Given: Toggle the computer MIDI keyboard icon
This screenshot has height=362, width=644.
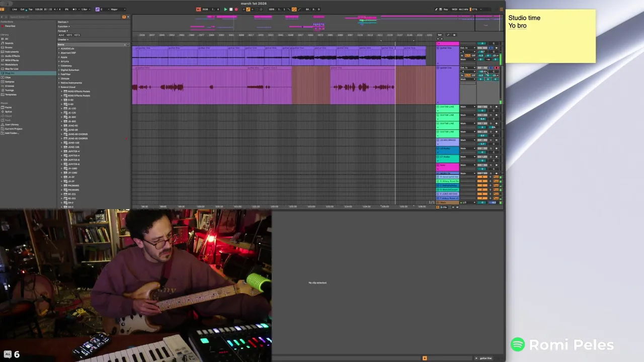Looking at the screenshot, I should (x=441, y=9).
